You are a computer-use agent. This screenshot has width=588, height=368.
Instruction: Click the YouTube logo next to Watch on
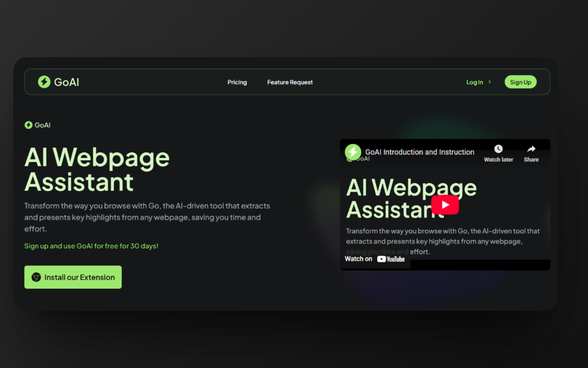[x=391, y=259]
